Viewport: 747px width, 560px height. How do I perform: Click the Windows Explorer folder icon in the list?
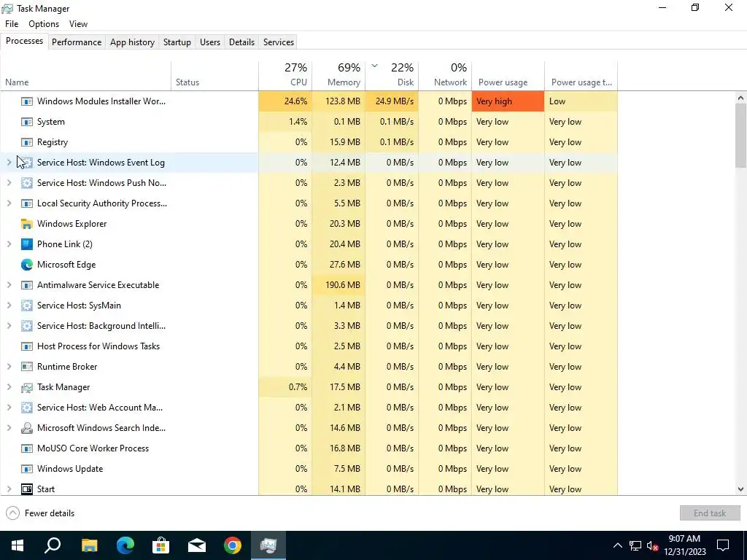click(27, 224)
